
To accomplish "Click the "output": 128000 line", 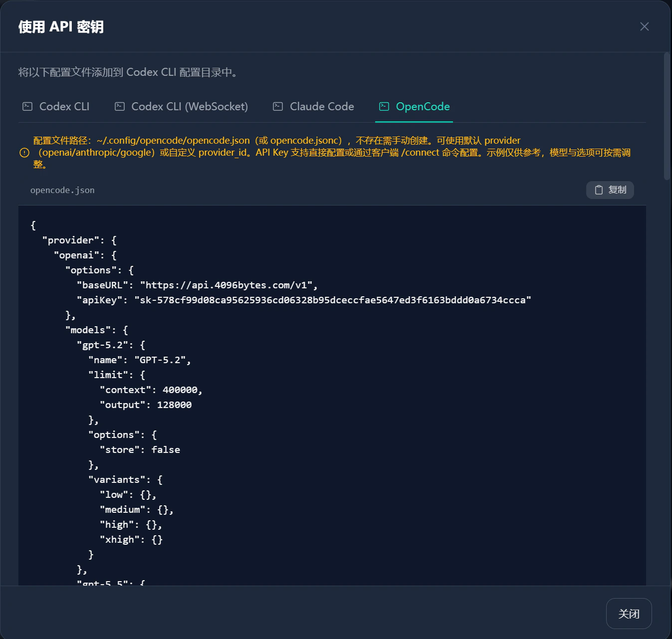I will pyautogui.click(x=146, y=405).
